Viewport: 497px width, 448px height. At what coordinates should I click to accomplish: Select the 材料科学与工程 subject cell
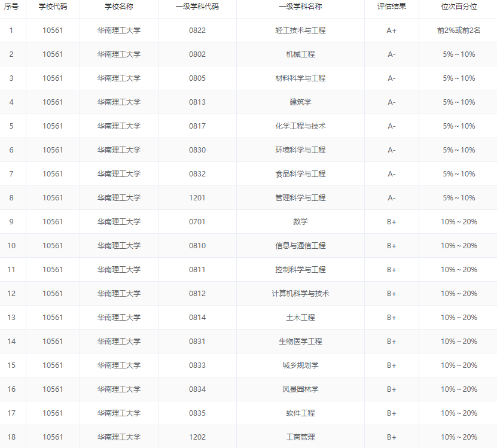tap(300, 78)
